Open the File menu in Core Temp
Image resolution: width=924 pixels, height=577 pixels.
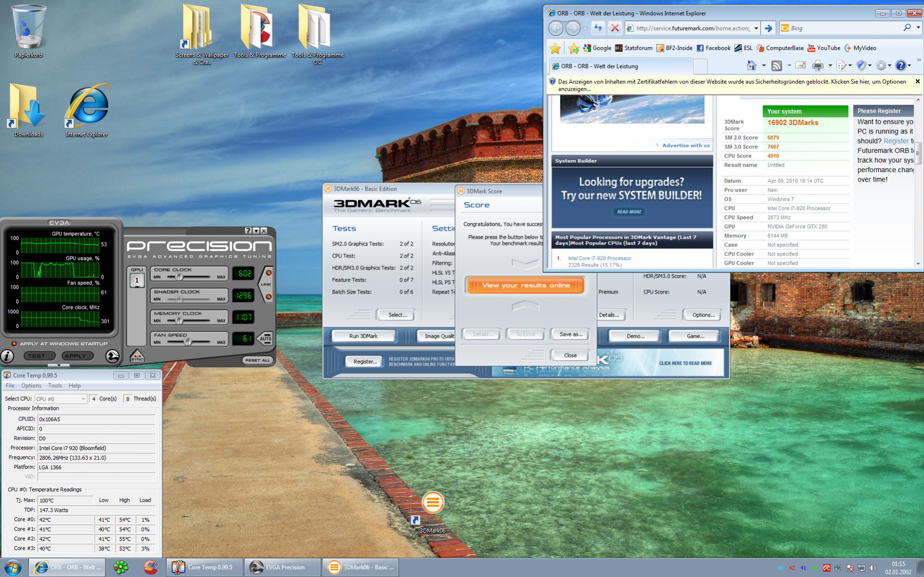(10, 385)
